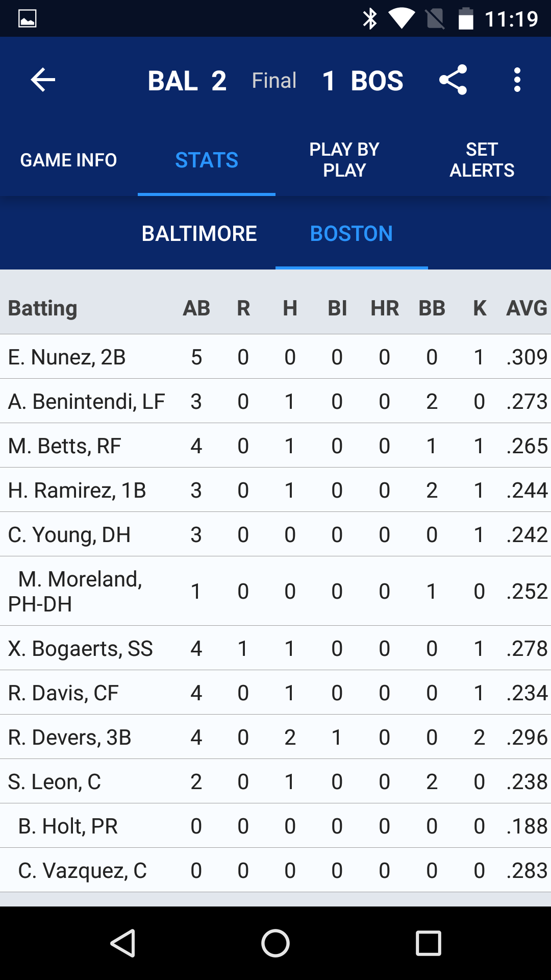Sort by the HR column header
The height and width of the screenshot is (980, 551).
coord(384,308)
